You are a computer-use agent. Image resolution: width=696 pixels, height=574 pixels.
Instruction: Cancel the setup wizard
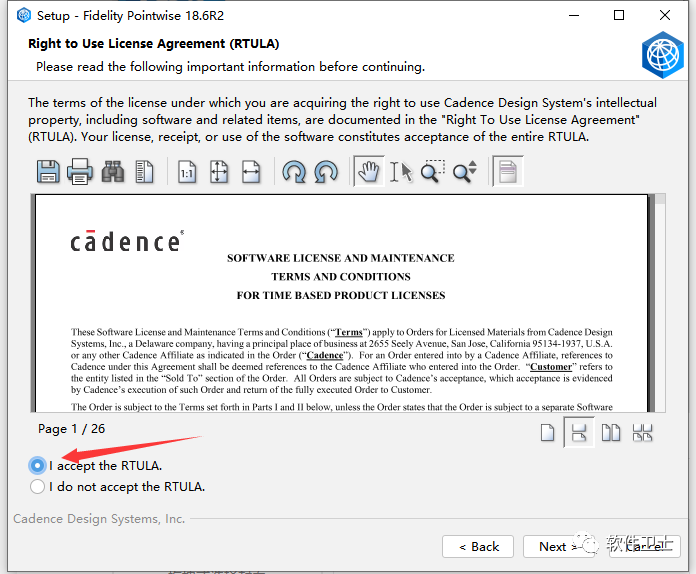tap(645, 546)
